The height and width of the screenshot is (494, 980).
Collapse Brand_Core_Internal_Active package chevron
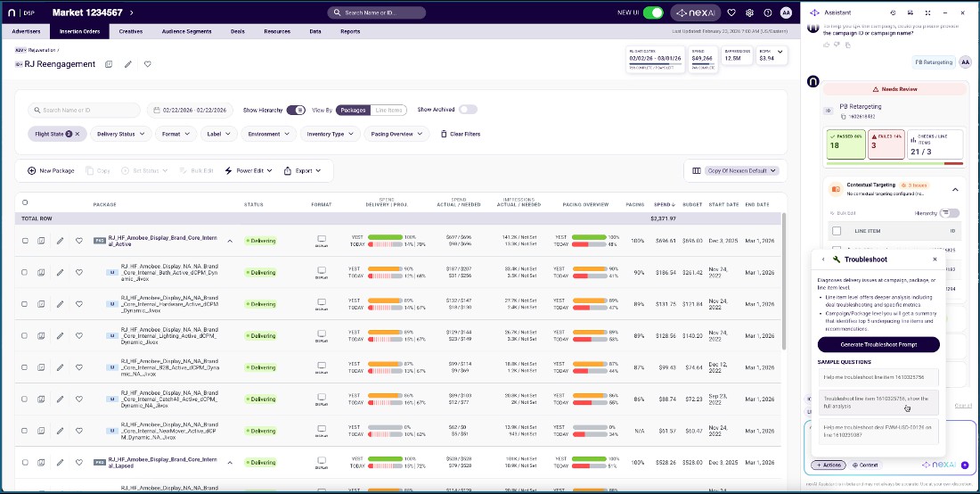point(230,241)
